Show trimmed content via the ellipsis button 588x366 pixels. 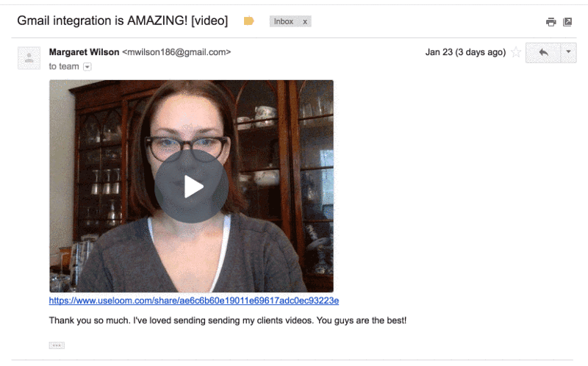pyautogui.click(x=57, y=345)
